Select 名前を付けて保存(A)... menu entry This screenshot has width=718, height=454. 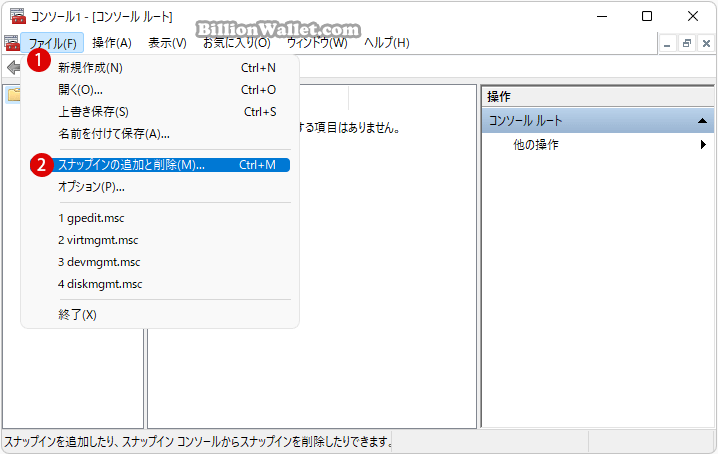(x=160, y=134)
